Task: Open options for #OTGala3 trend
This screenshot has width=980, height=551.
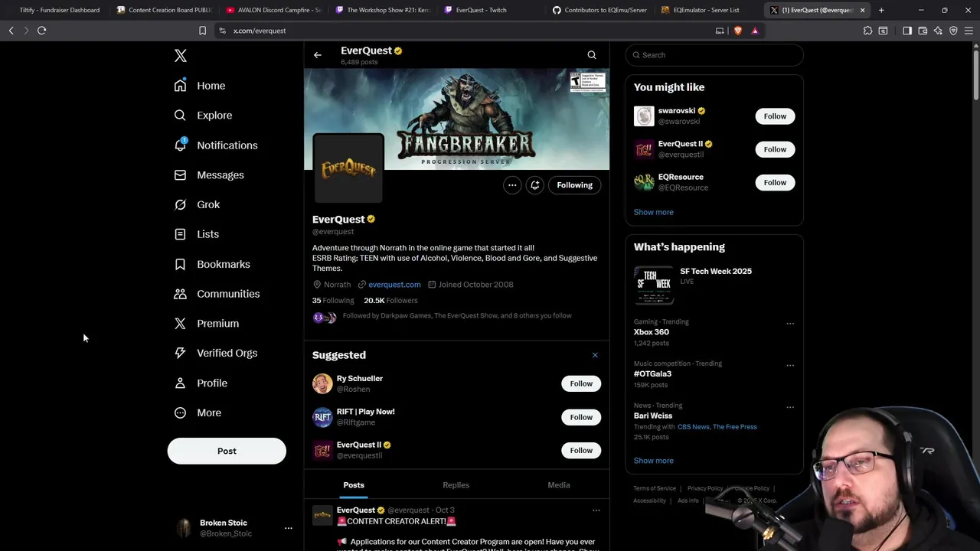Action: (x=790, y=366)
